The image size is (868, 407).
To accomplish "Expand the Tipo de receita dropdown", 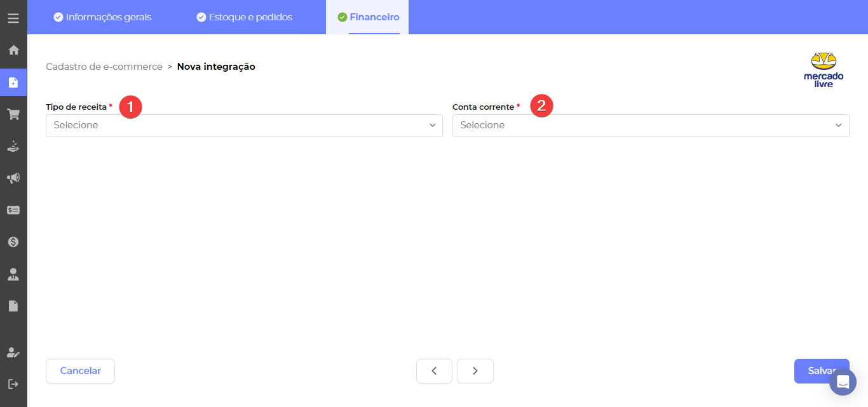I will pos(244,126).
